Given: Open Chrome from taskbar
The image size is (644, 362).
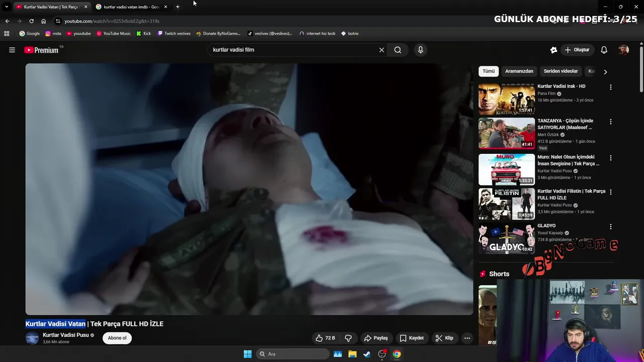Looking at the screenshot, I should pos(397,354).
